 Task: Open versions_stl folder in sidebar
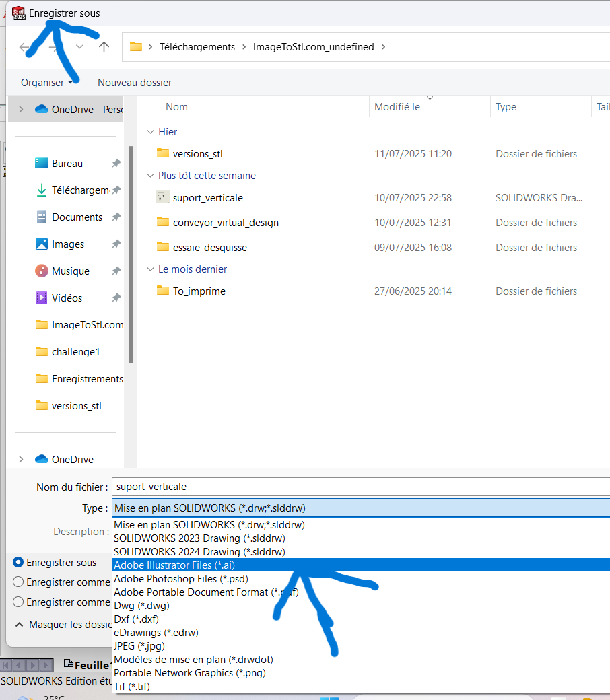point(68,406)
